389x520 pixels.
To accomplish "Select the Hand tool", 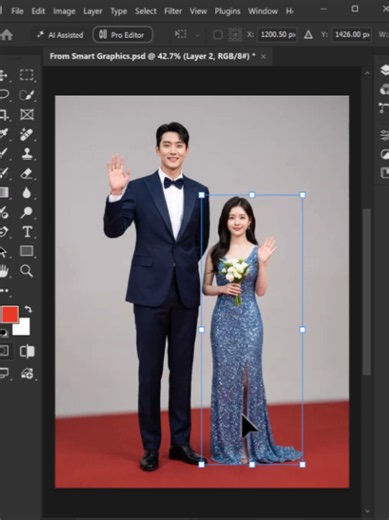I will (3, 271).
